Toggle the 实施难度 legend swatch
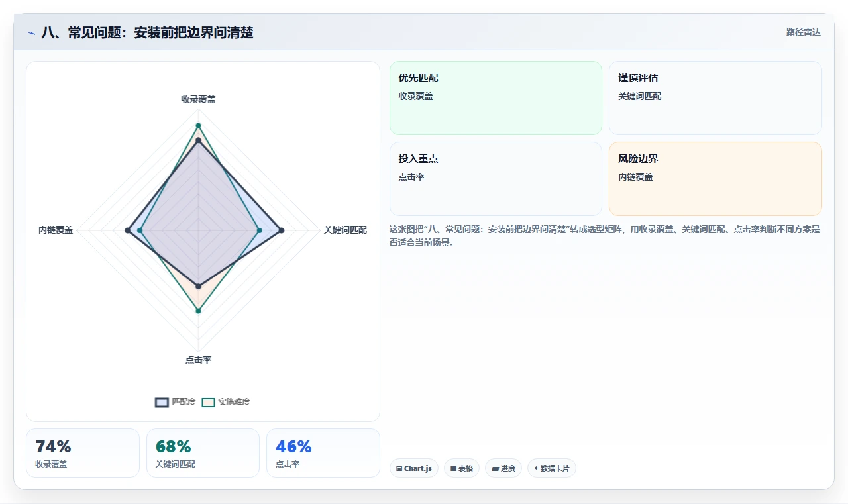 209,402
